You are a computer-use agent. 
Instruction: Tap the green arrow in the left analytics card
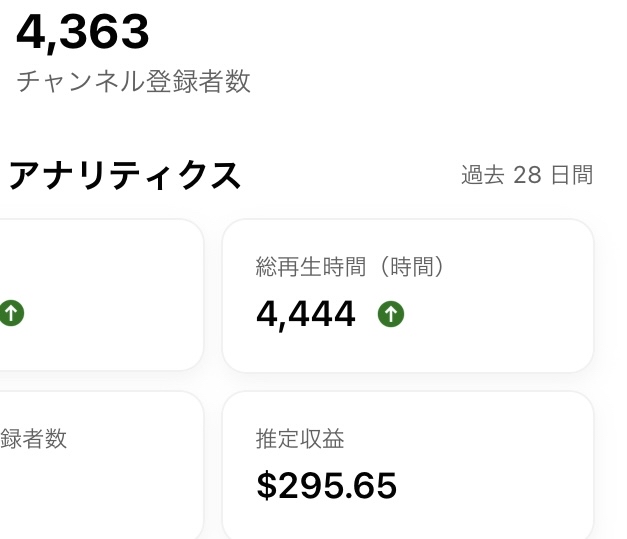point(12,313)
